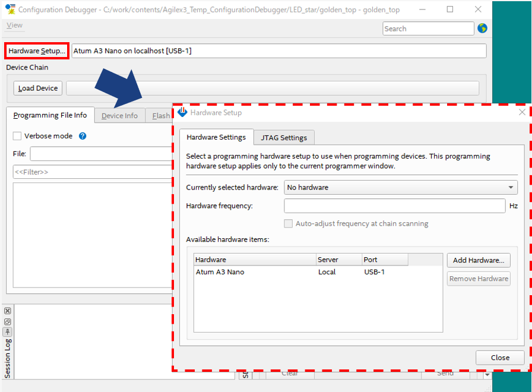Close the Session Log panel
The image size is (532, 392).
8,311
